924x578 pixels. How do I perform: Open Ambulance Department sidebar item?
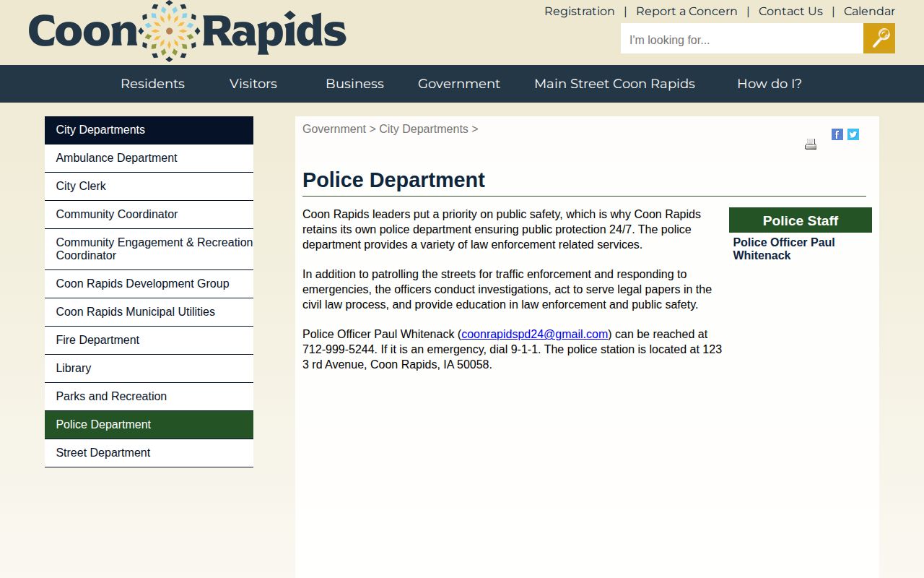pyautogui.click(x=149, y=158)
